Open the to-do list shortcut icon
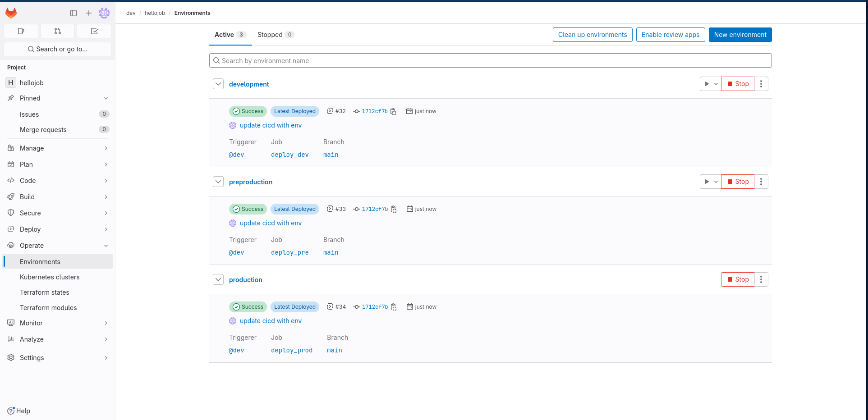The height and width of the screenshot is (420, 868). (x=94, y=31)
